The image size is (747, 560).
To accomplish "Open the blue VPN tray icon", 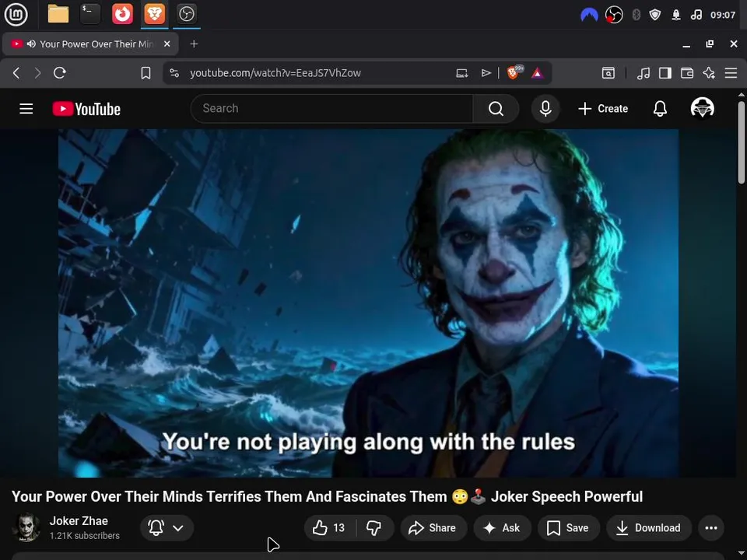I will click(589, 15).
